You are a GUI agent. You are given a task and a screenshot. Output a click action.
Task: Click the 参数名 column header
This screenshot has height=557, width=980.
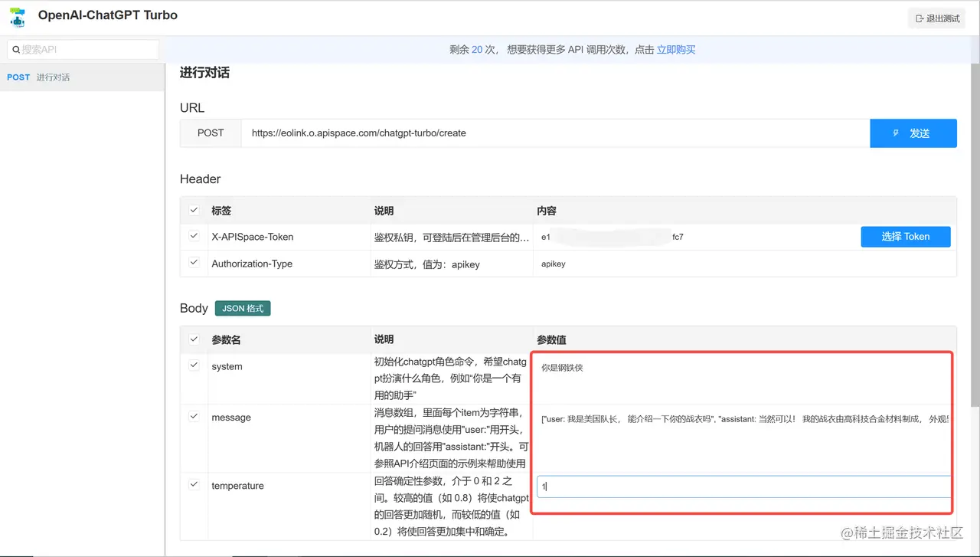tap(226, 339)
